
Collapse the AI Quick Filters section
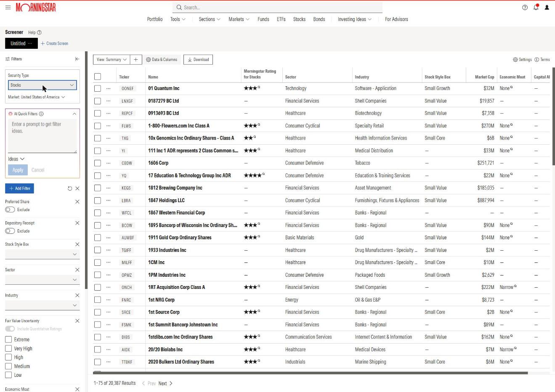tap(74, 114)
